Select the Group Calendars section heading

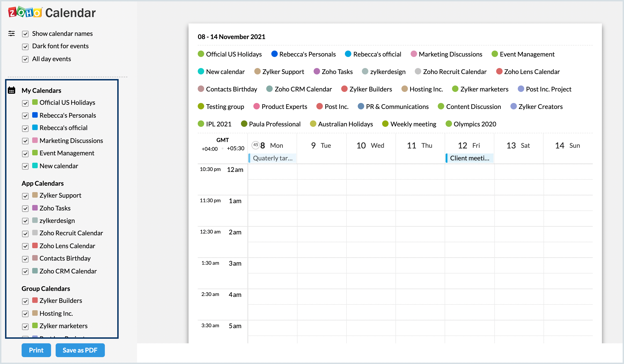(x=46, y=289)
